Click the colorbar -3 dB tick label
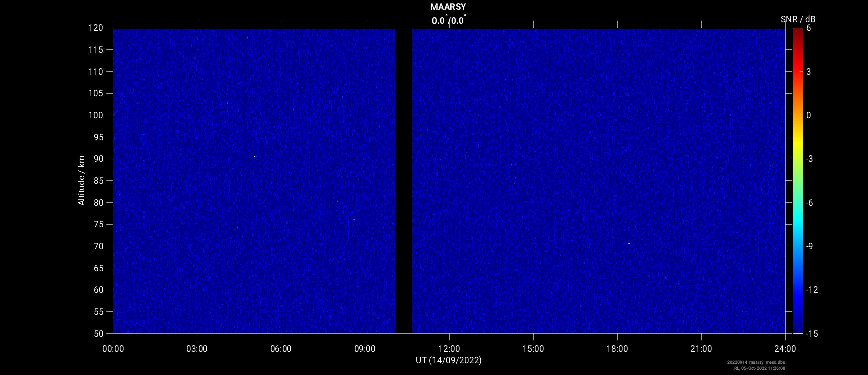Image resolution: width=868 pixels, height=375 pixels. (810, 159)
